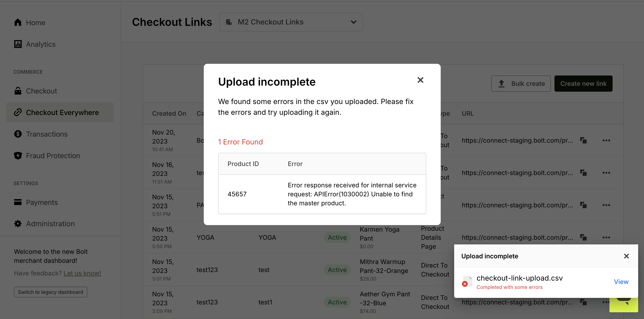Click the Product ID header in error table
Screen dimensions: 644x319
(243, 164)
